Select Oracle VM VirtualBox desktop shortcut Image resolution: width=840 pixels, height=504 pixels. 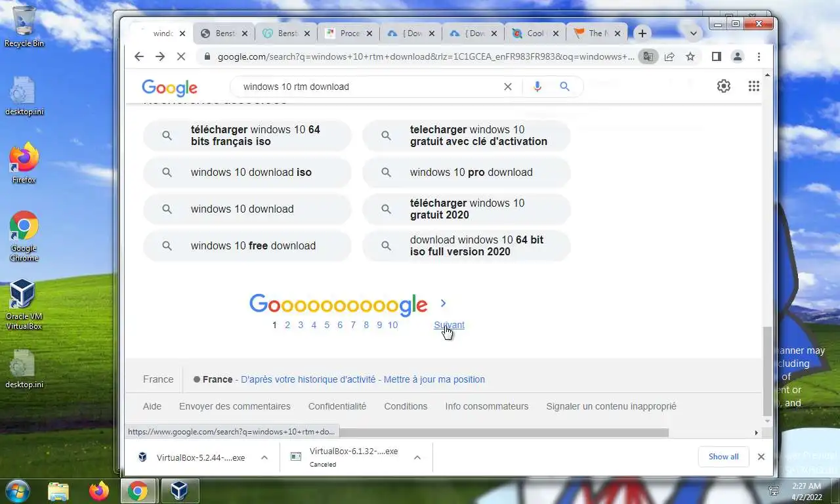pos(24,304)
